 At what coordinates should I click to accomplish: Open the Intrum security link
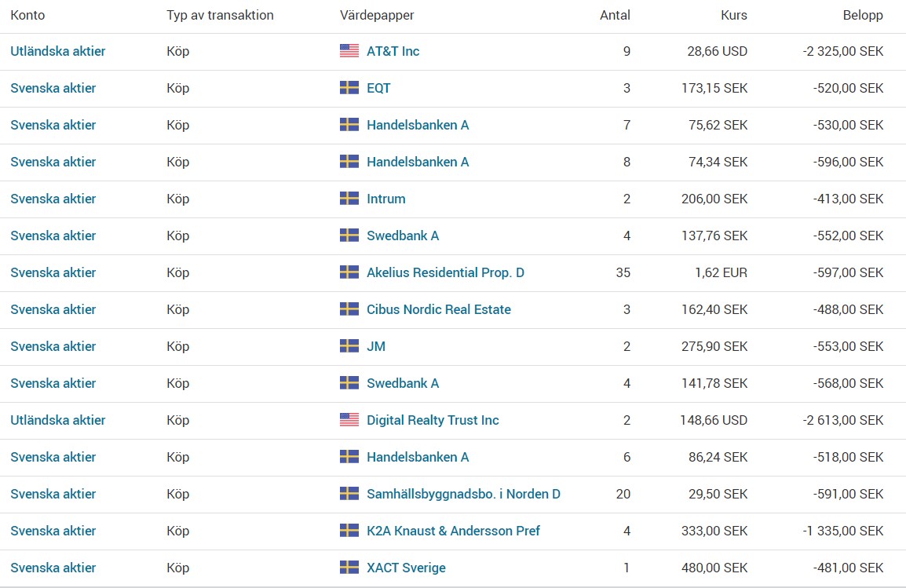(386, 199)
